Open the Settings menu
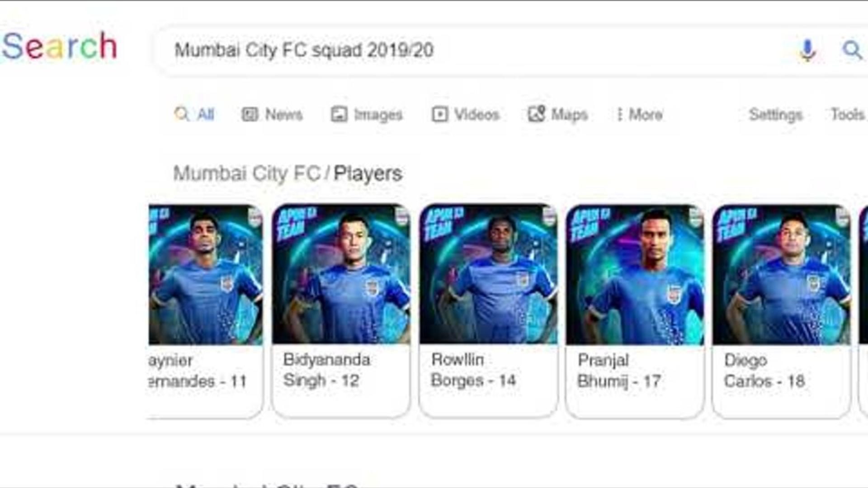The width and height of the screenshot is (868, 488). [x=776, y=114]
